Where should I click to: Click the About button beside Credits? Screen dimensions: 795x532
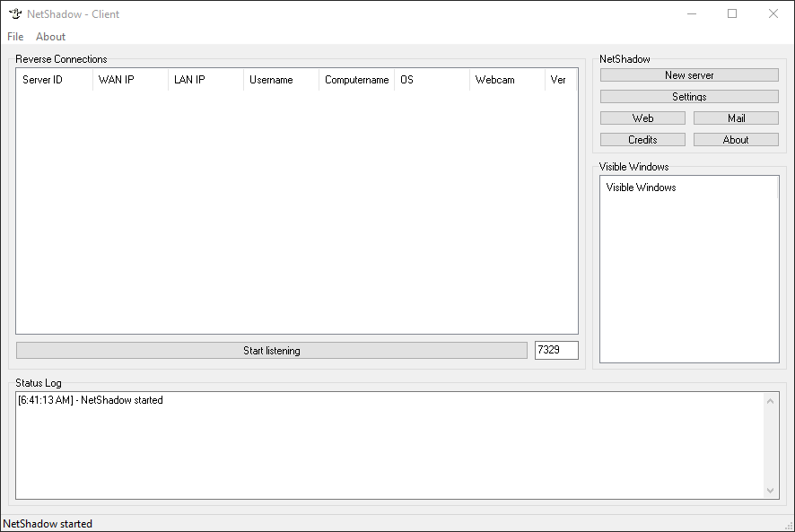tap(736, 140)
